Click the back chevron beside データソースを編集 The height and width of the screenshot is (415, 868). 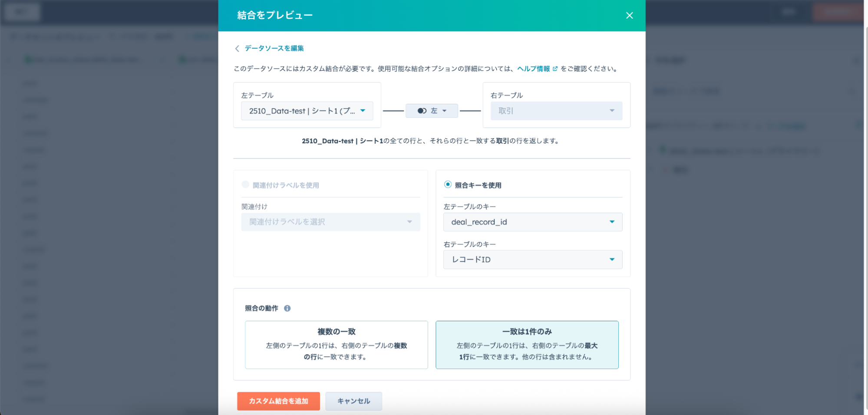pyautogui.click(x=237, y=49)
